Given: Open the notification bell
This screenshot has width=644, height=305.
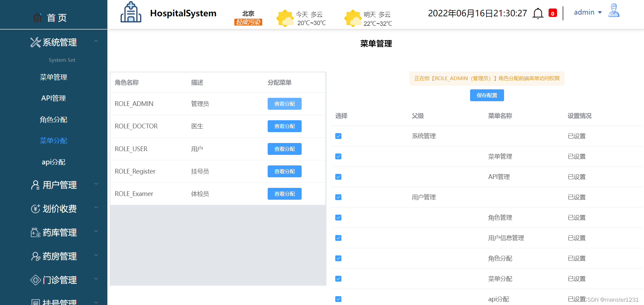Looking at the screenshot, I should point(538,14).
